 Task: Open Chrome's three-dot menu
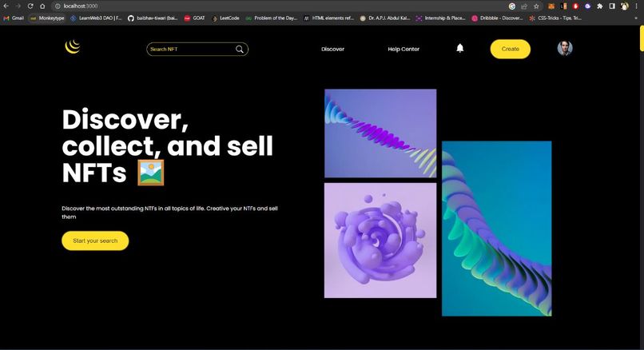(x=636, y=6)
